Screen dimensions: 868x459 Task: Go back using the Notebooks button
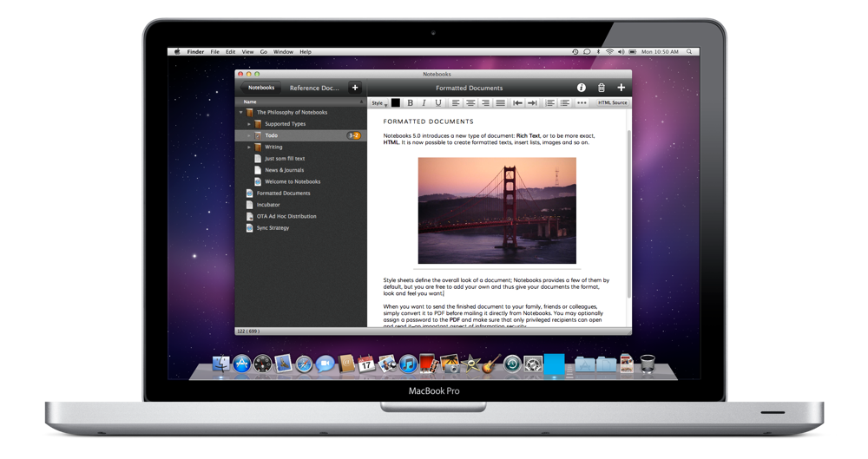[x=260, y=88]
